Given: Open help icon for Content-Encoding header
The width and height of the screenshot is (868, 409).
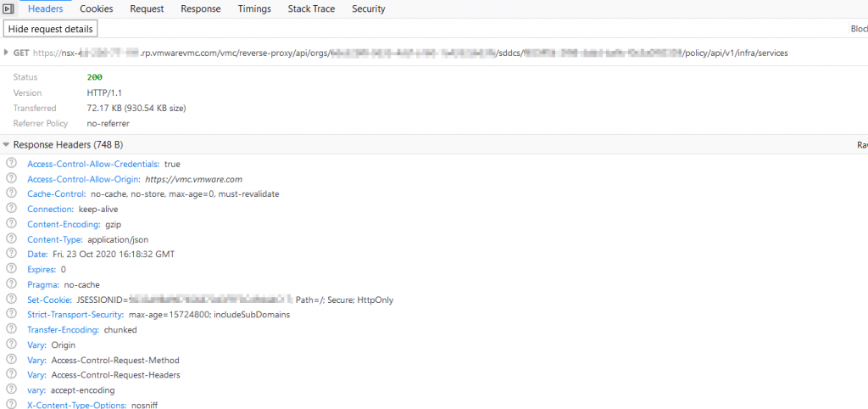Looking at the screenshot, I should pyautogui.click(x=11, y=224).
